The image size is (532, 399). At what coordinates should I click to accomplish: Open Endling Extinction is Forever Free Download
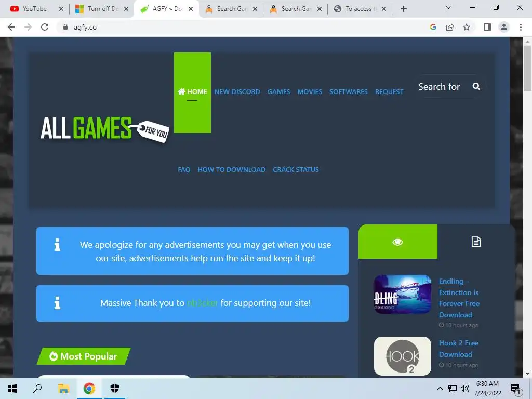pos(459,298)
